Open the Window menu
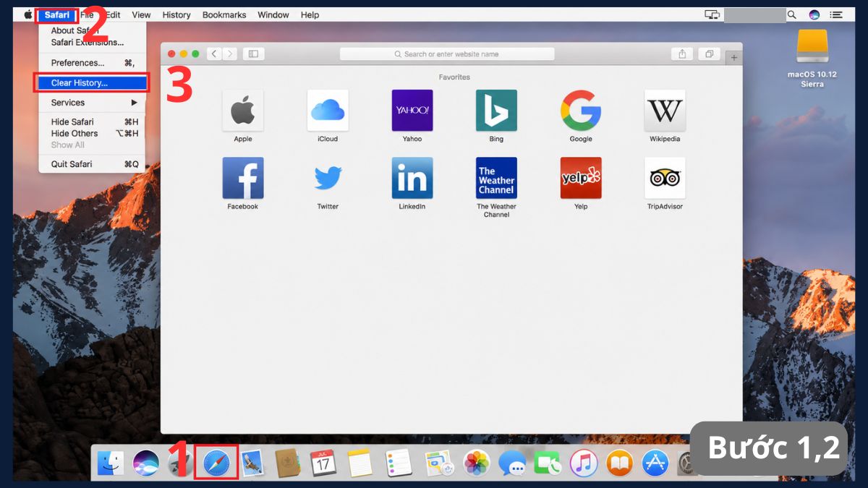The height and width of the screenshot is (488, 868). (273, 14)
